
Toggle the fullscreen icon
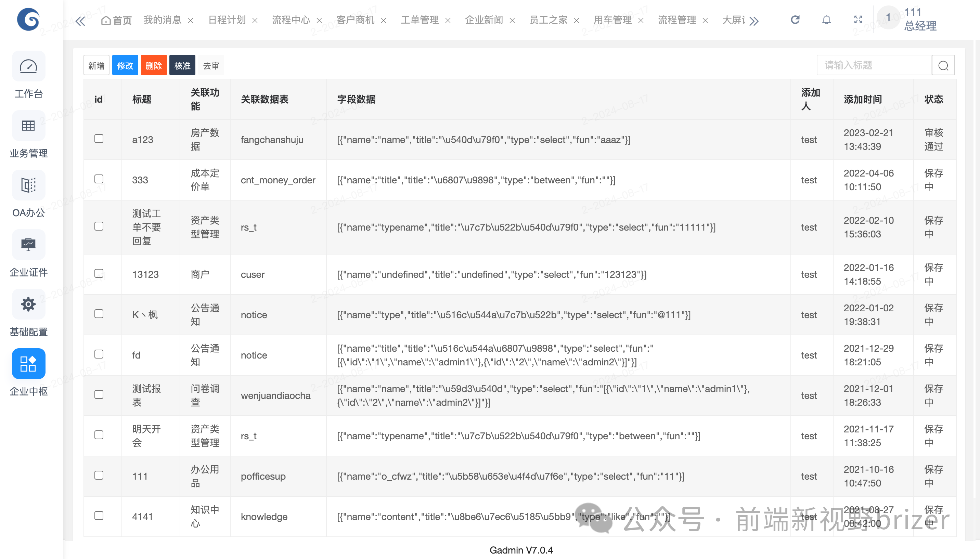pyautogui.click(x=858, y=19)
